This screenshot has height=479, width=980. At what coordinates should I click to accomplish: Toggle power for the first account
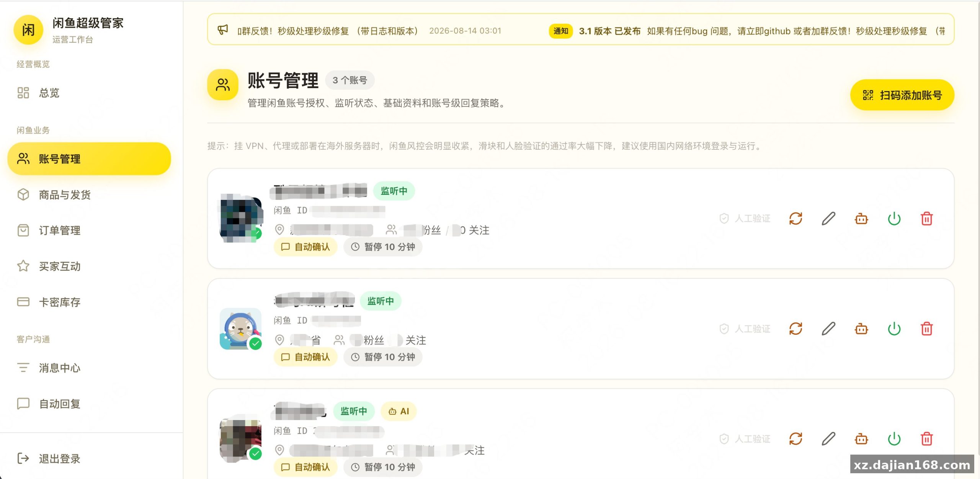click(x=894, y=219)
